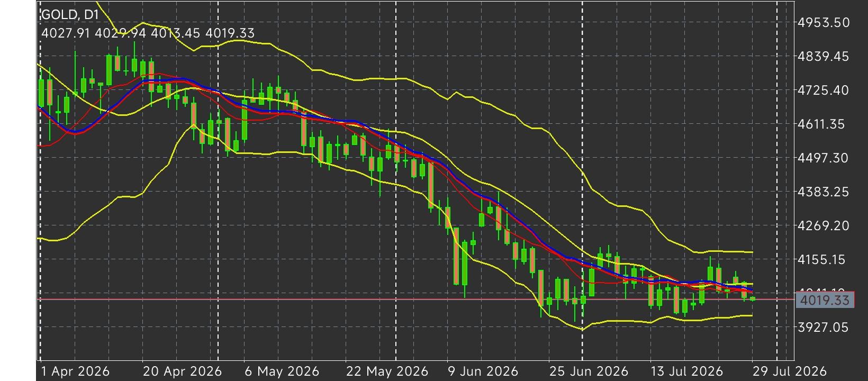The height and width of the screenshot is (381, 868).
Task: Click the 20 Apr 2026 date label
Action: 183,371
